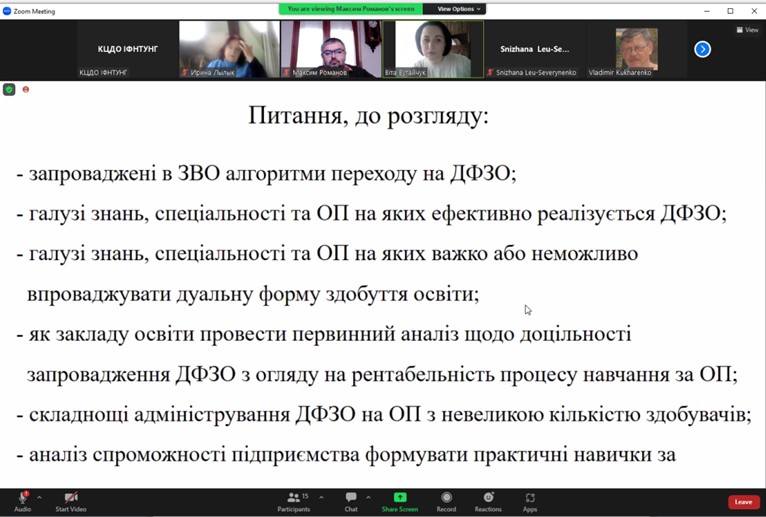Click the View layout button
This screenshot has width=766, height=517.
pyautogui.click(x=747, y=30)
